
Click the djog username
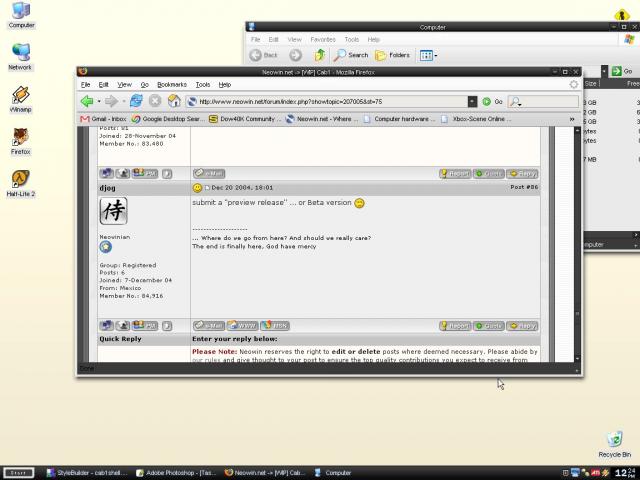107,188
